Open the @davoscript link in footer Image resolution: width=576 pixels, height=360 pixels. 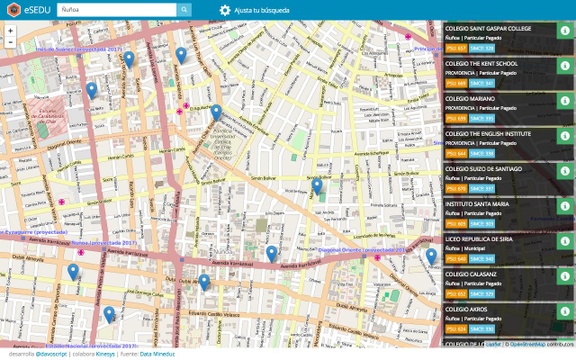coord(51,354)
